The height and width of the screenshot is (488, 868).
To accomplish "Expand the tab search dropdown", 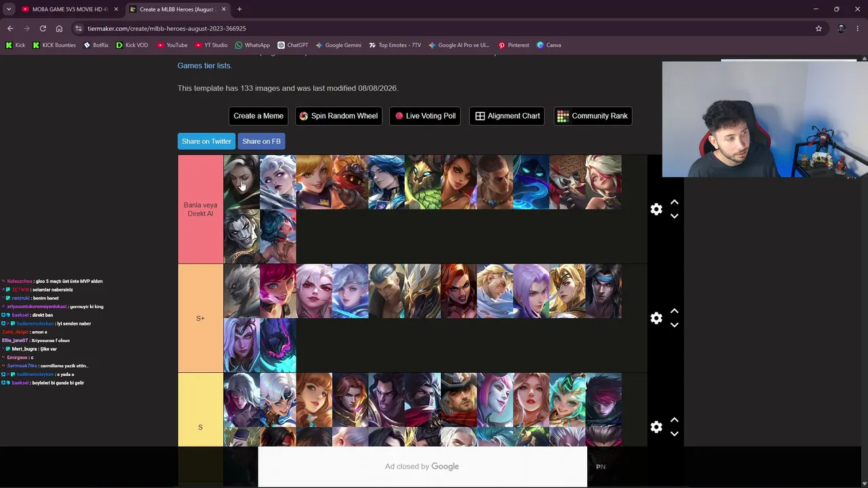I will click(x=9, y=9).
